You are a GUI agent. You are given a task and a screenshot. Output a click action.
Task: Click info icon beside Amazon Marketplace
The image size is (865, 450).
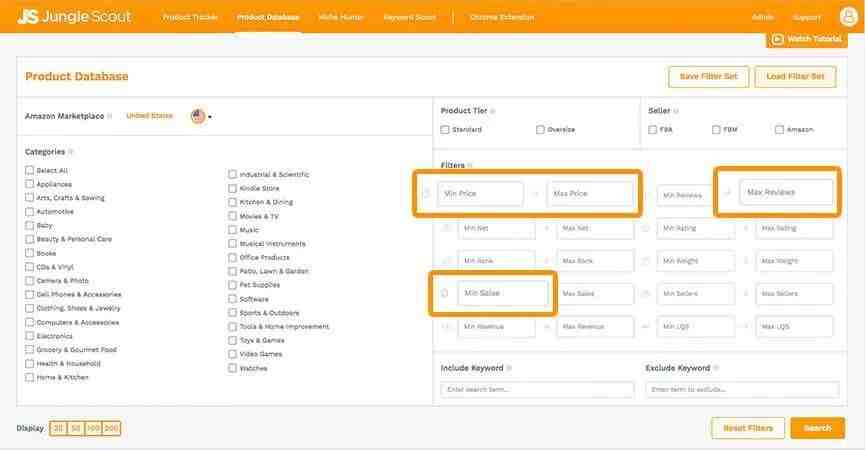(x=110, y=116)
